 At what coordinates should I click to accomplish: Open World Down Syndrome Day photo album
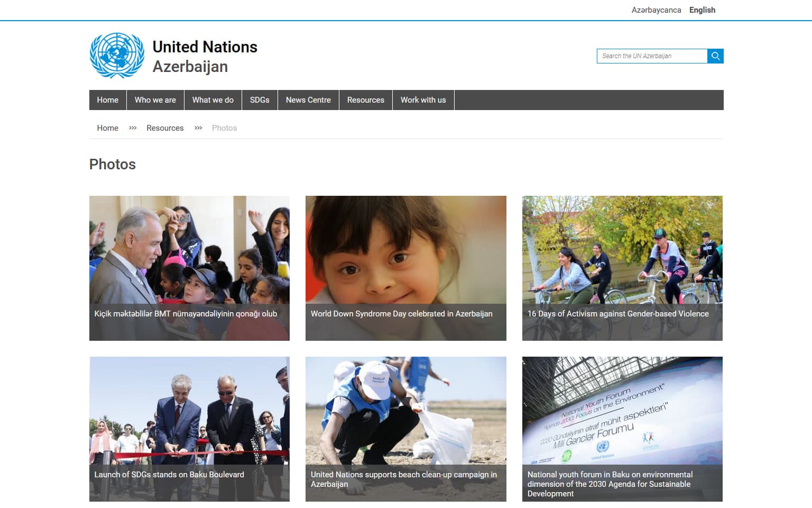pyautogui.click(x=406, y=268)
